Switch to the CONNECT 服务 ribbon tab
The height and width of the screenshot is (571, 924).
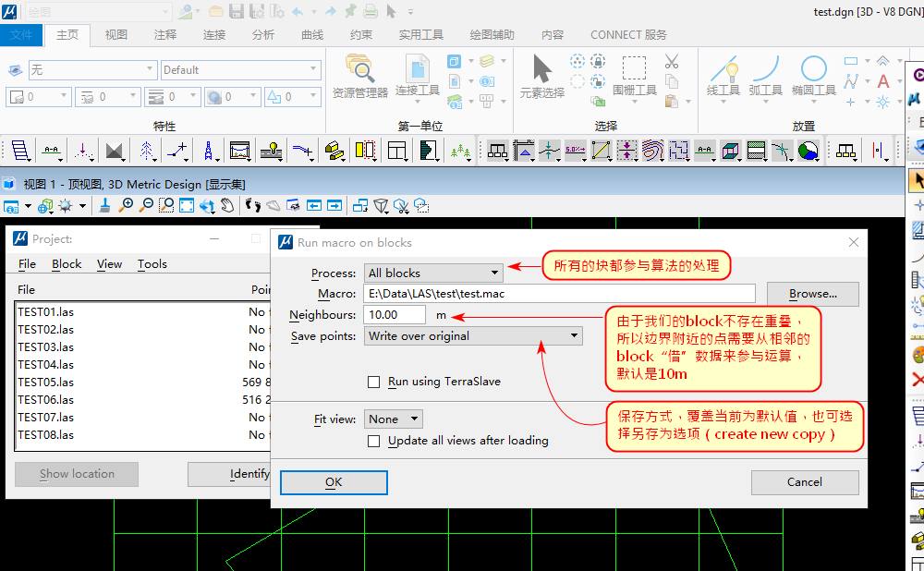pyautogui.click(x=628, y=35)
